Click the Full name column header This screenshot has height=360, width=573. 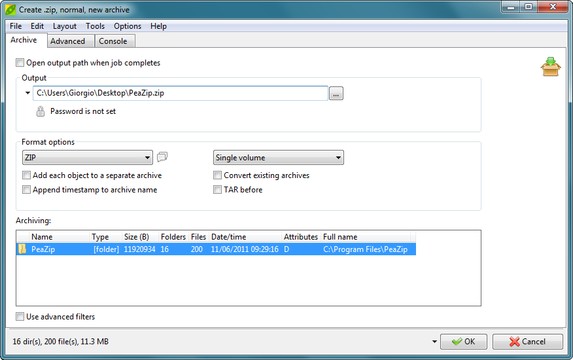[365, 237]
